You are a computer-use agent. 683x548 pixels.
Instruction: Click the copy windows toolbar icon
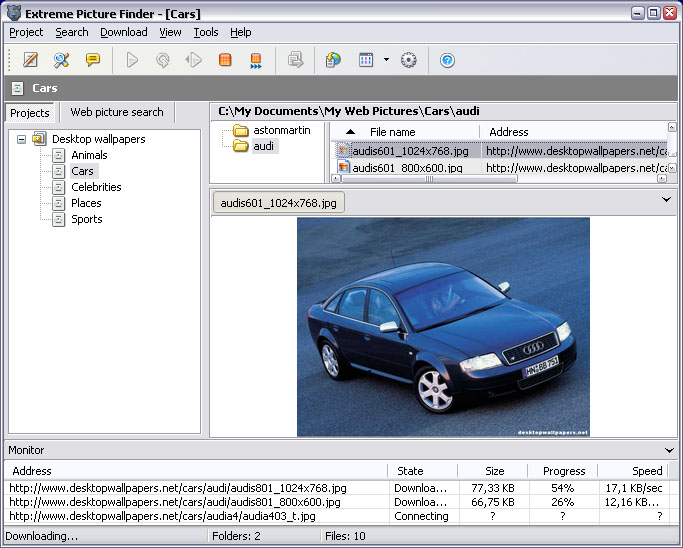pos(296,60)
